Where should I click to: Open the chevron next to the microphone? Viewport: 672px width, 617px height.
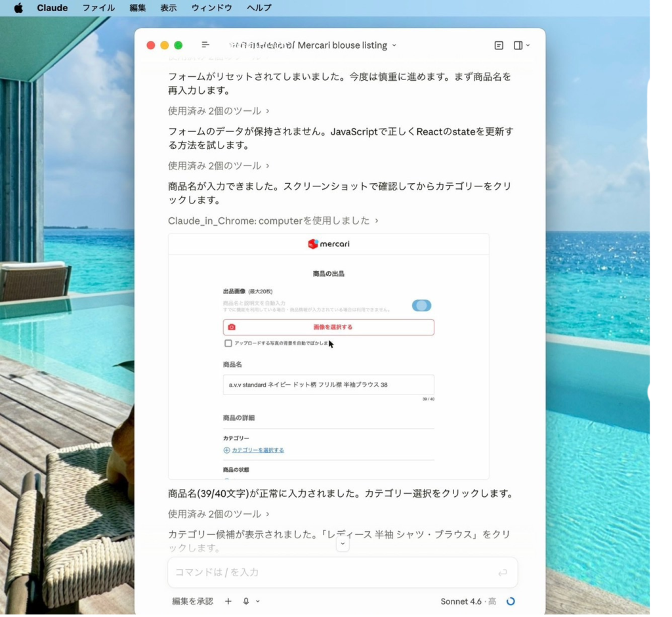[x=257, y=601]
